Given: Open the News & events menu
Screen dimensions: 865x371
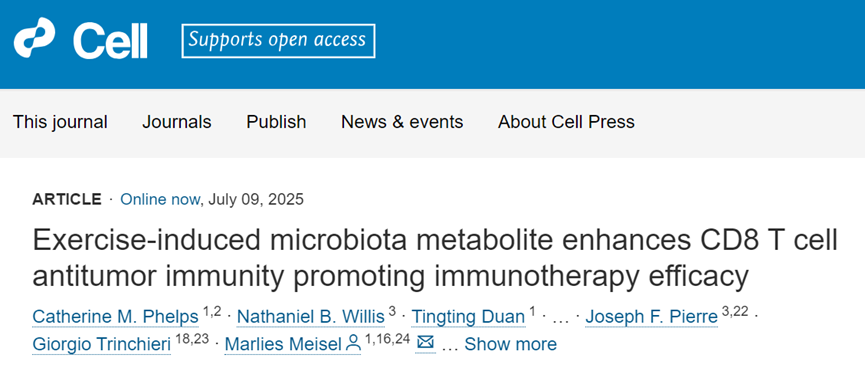Looking at the screenshot, I should (x=402, y=122).
